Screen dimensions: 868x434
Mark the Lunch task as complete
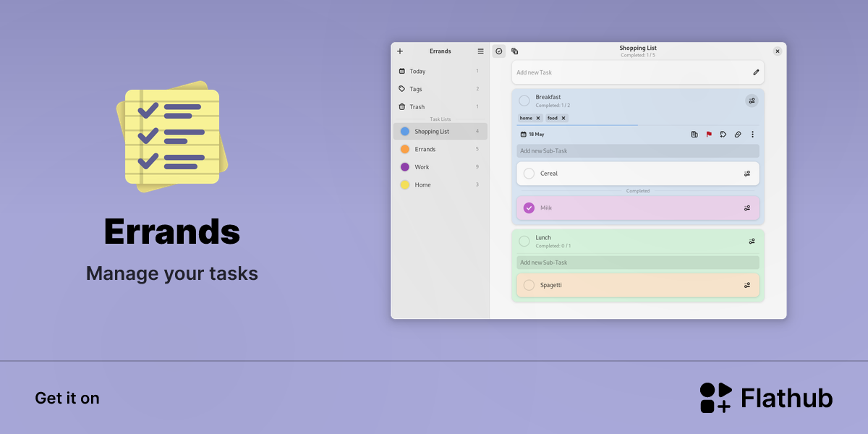[x=524, y=241]
